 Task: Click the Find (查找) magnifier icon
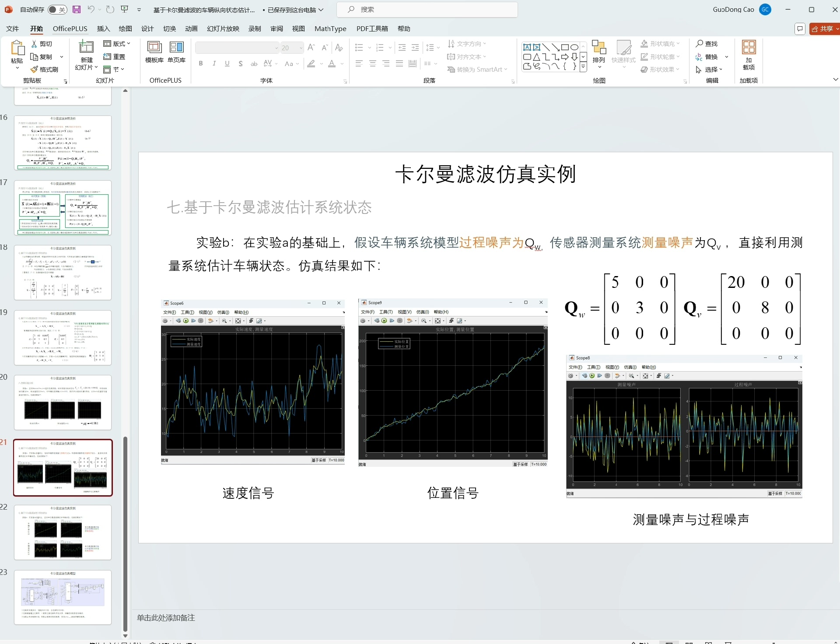coord(700,44)
